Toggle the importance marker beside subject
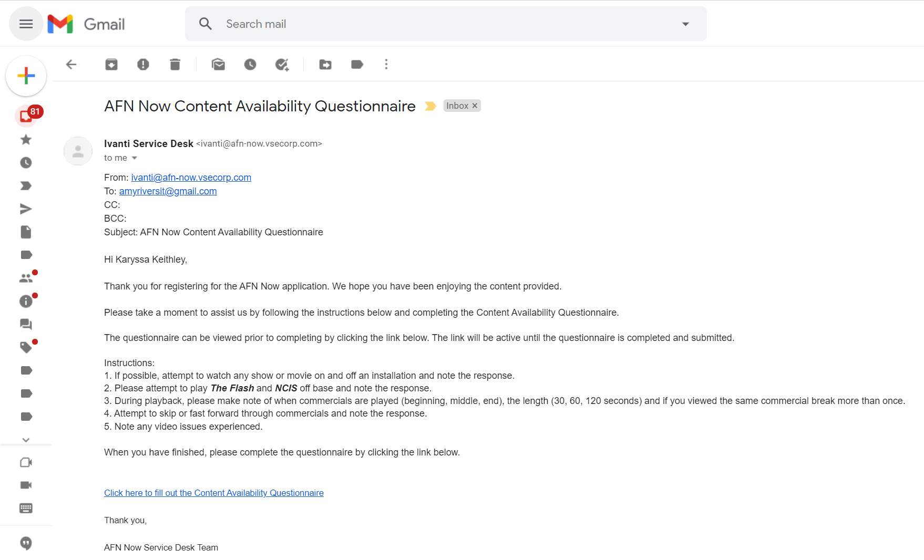This screenshot has width=924, height=560. (x=430, y=106)
